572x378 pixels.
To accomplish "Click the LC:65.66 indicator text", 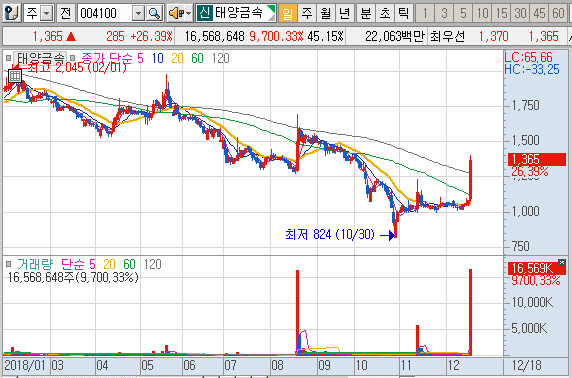I will point(528,57).
